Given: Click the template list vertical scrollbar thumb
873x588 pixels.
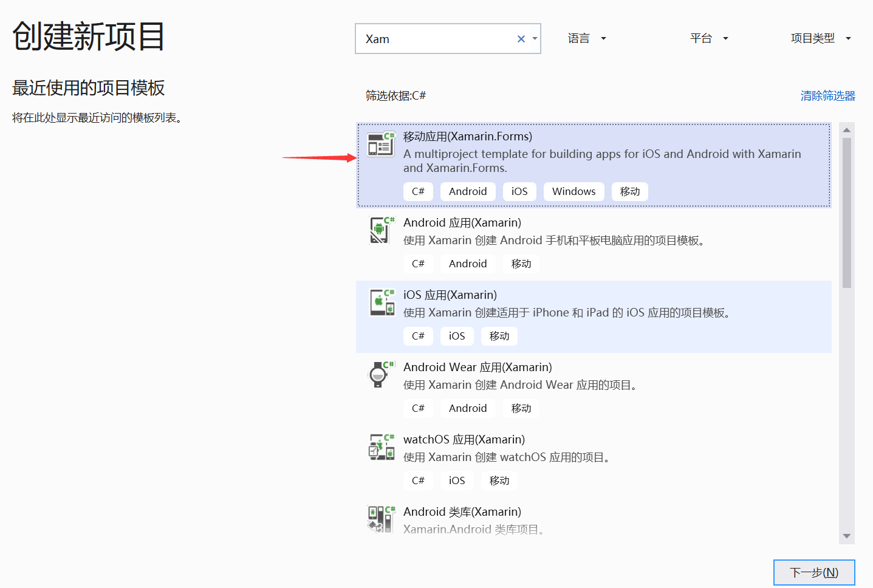Looking at the screenshot, I should coord(847,213).
